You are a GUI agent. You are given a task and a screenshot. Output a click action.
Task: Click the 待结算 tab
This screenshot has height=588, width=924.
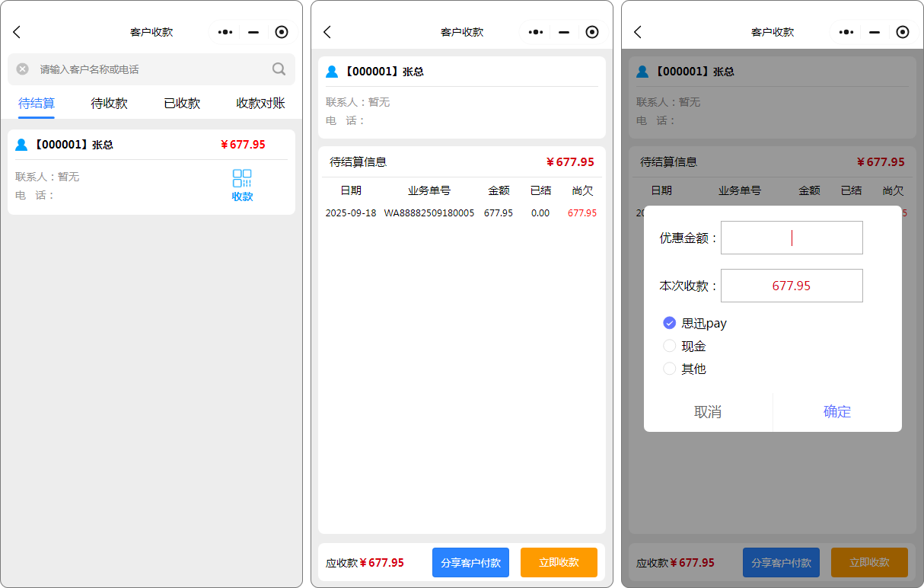(37, 104)
